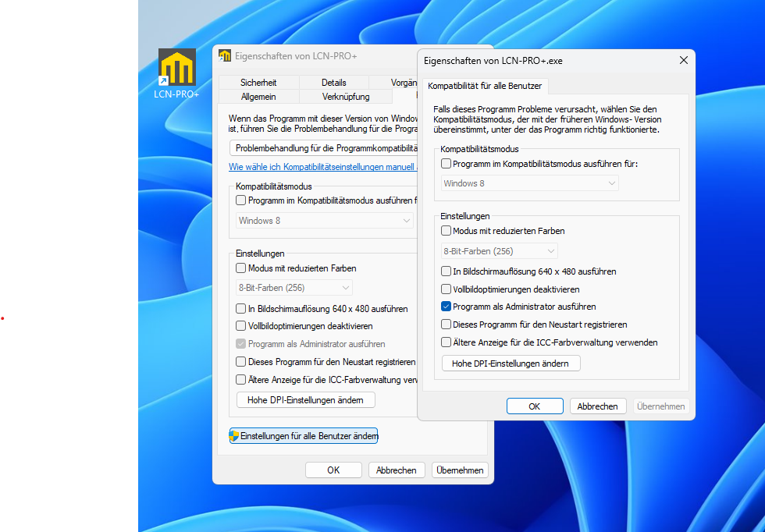Open Windows 8 dropdown in front dialog
765x532 pixels.
530,183
